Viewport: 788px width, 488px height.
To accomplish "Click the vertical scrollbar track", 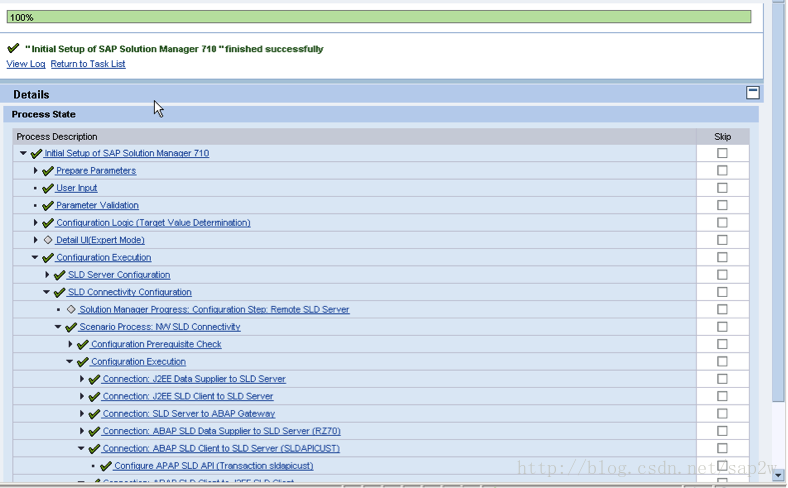I will click(x=778, y=435).
